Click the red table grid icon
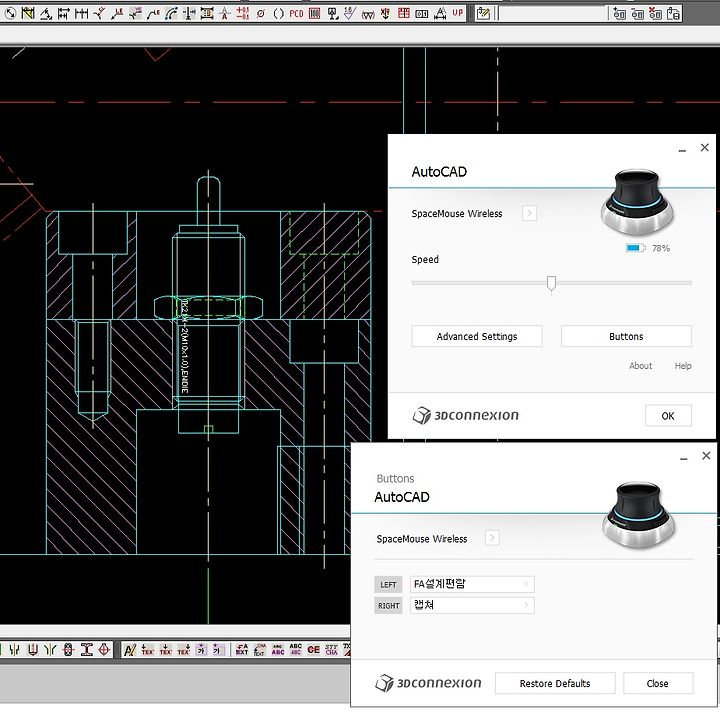Viewport: 720px width, 712px height. 404,13
